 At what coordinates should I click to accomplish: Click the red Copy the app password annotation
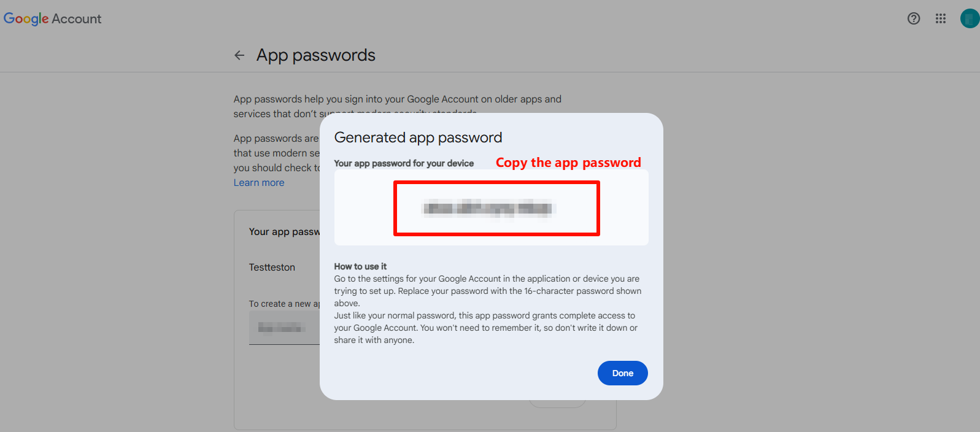point(568,163)
